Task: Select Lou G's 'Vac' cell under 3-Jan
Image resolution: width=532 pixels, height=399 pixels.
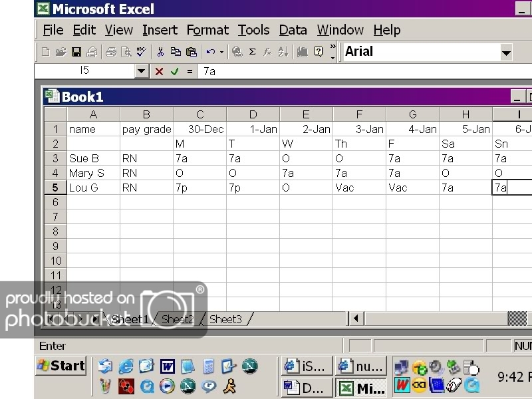Action: (x=360, y=188)
